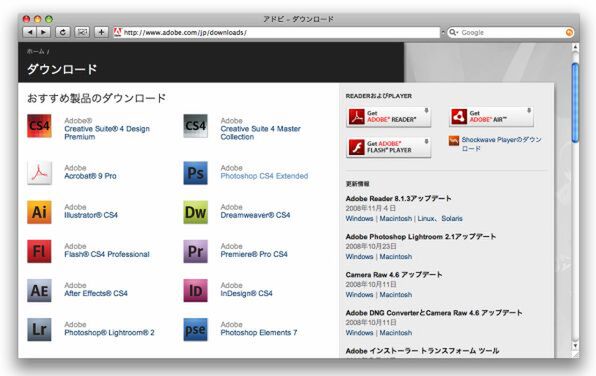
Task: Click the toolbar button left of the plus button
Action: pos(82,32)
